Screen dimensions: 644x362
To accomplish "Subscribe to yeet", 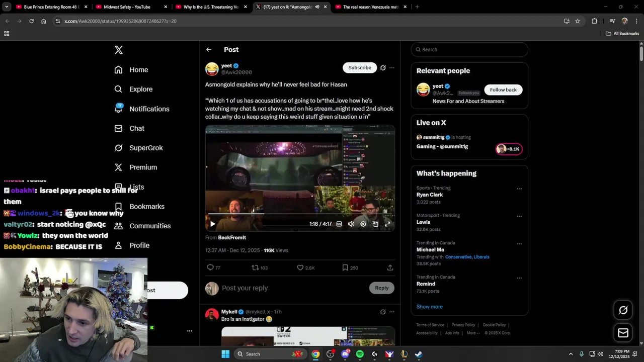I will point(360,67).
